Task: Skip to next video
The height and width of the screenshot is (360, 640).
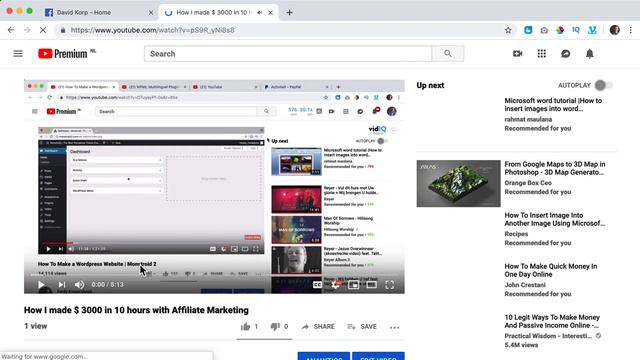Action: (62, 284)
